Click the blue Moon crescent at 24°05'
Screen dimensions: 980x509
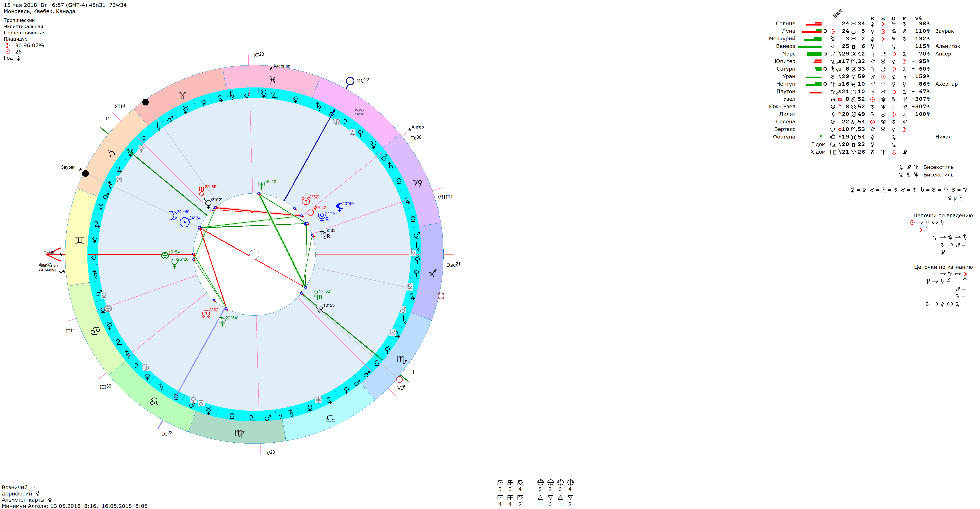pos(173,216)
